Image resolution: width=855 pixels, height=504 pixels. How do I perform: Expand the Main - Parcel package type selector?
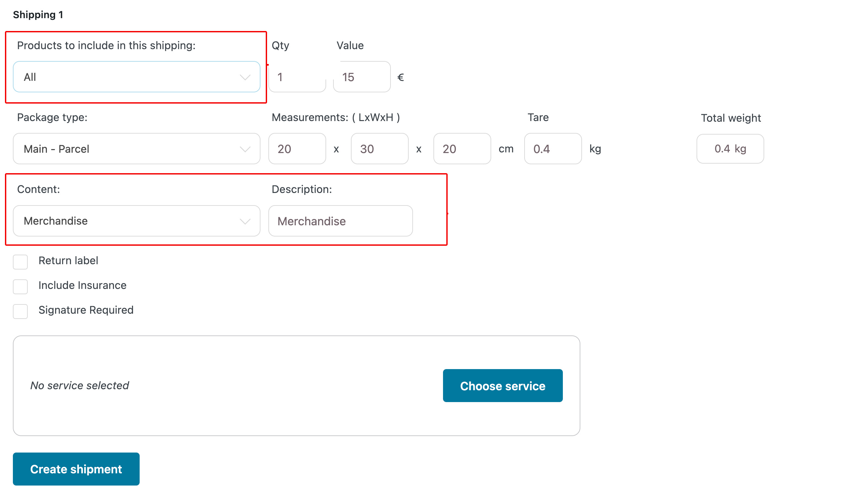click(x=129, y=149)
